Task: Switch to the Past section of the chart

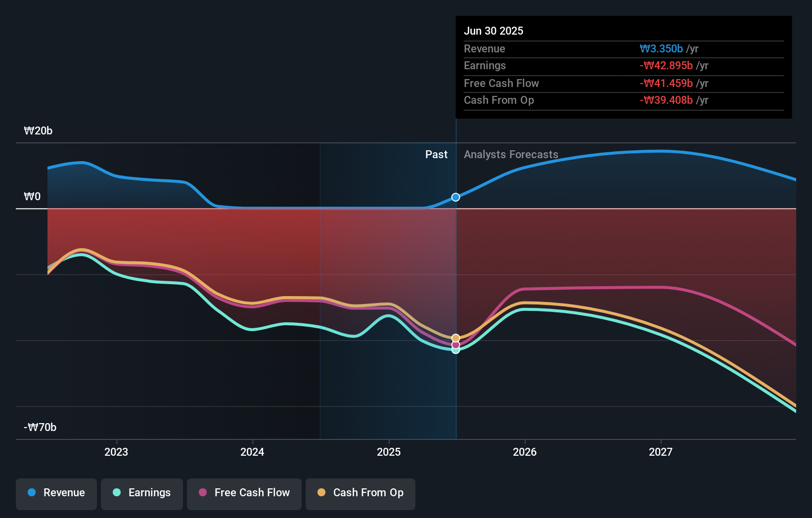Action: [436, 154]
